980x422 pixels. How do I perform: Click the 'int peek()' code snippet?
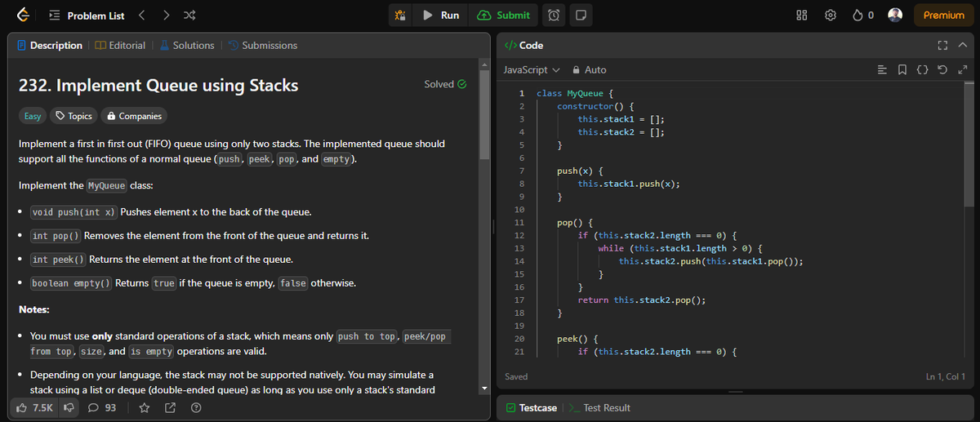[x=59, y=260]
